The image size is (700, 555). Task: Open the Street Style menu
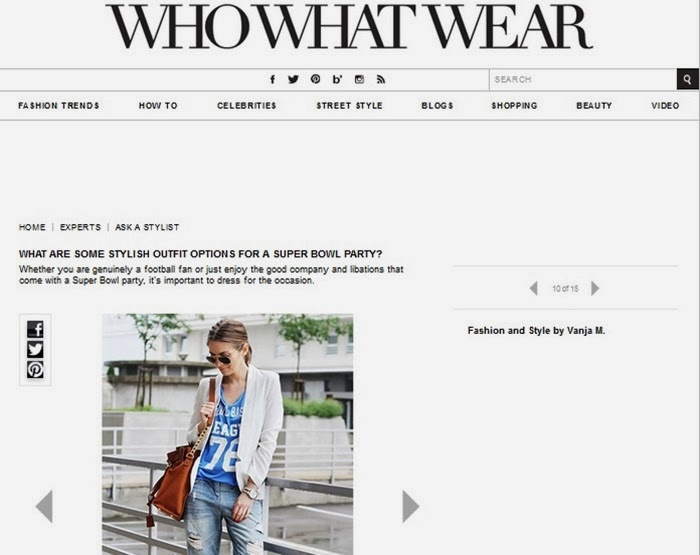(x=350, y=106)
